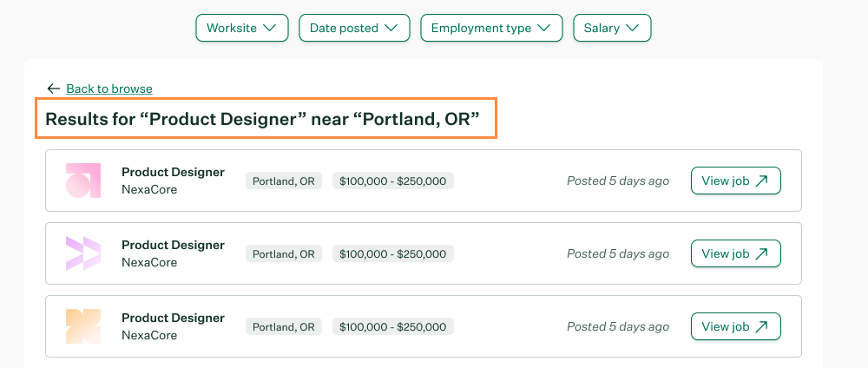Expand the Salary filter dropdown
Viewport: 868px width, 368px height.
coord(612,28)
